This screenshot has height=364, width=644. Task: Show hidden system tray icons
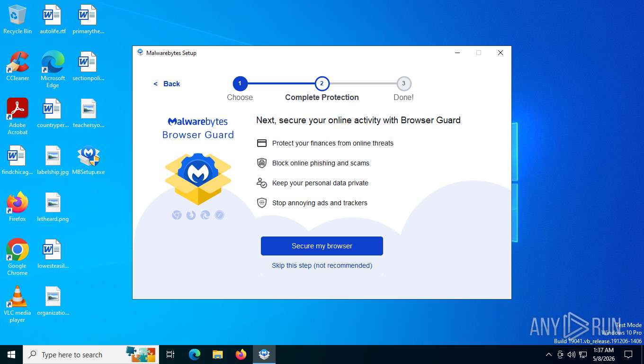point(549,355)
